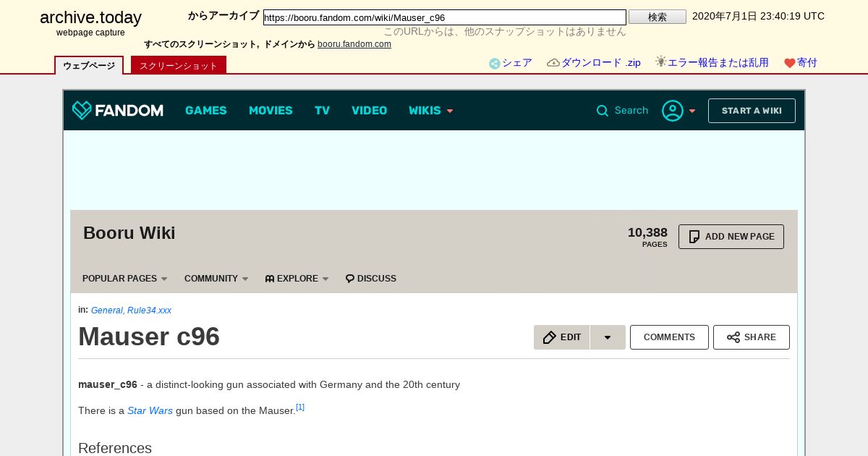
Task: Expand the edit options dropdown arrow
Action: coord(608,337)
